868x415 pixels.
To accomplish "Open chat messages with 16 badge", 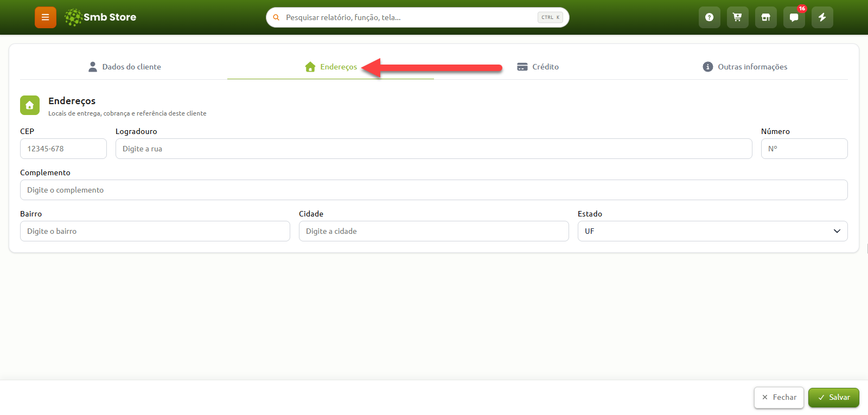I will tap(794, 17).
